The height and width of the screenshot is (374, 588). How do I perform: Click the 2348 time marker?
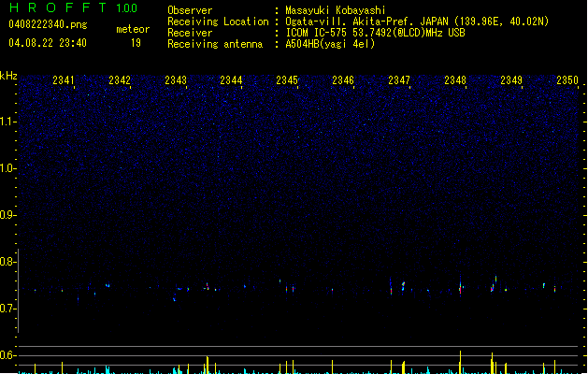[x=455, y=80]
